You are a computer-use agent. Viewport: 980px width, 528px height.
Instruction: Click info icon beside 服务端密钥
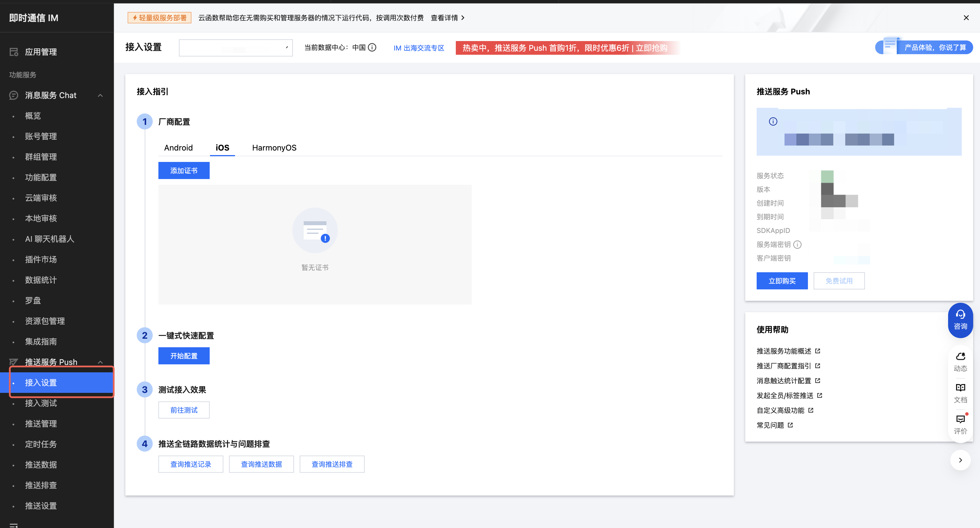[797, 244]
